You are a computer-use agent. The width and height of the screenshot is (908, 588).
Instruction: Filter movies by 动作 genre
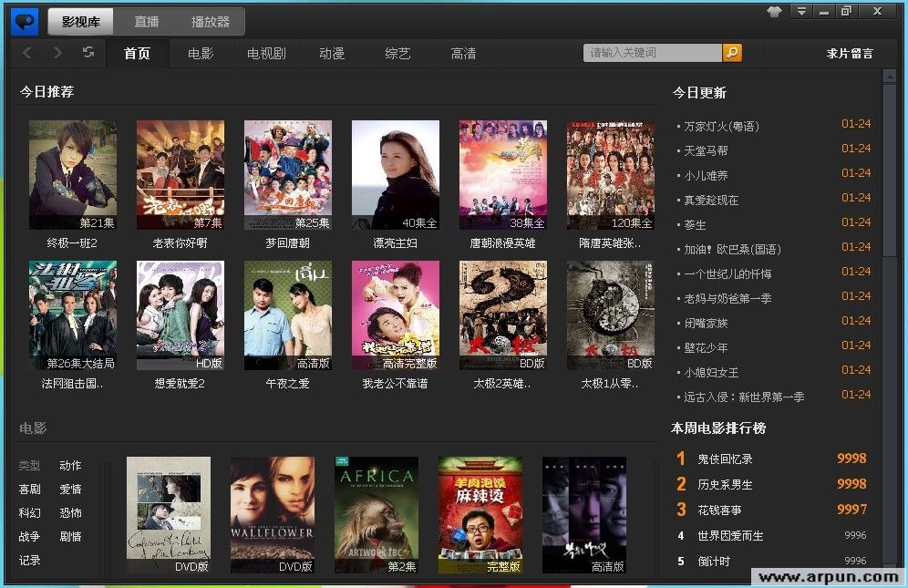[70, 465]
